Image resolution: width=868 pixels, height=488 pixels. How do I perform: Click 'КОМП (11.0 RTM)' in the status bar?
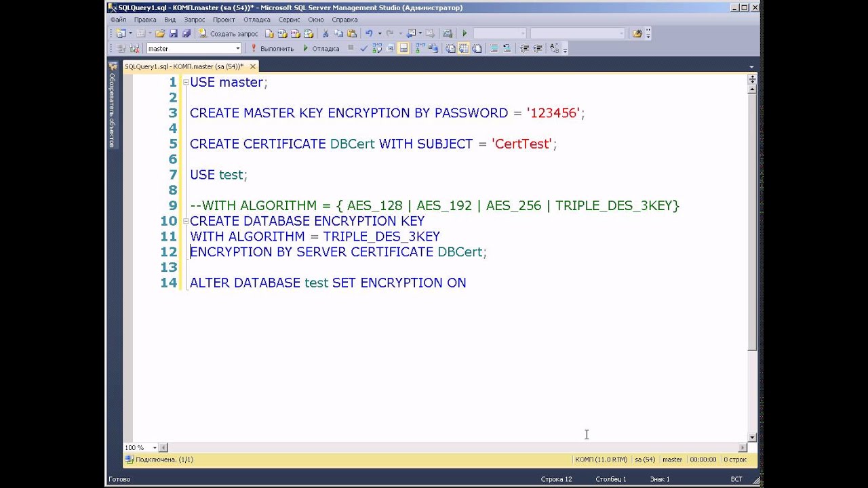pos(601,460)
